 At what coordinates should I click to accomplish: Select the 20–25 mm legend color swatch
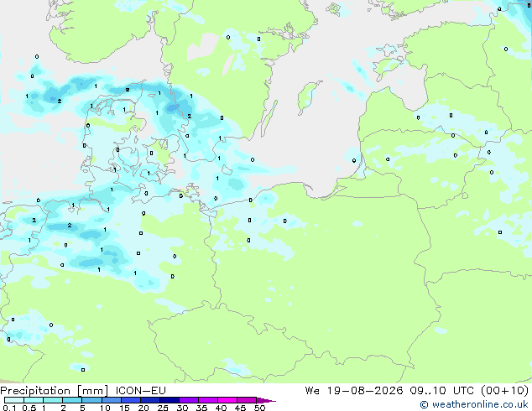[150, 400]
